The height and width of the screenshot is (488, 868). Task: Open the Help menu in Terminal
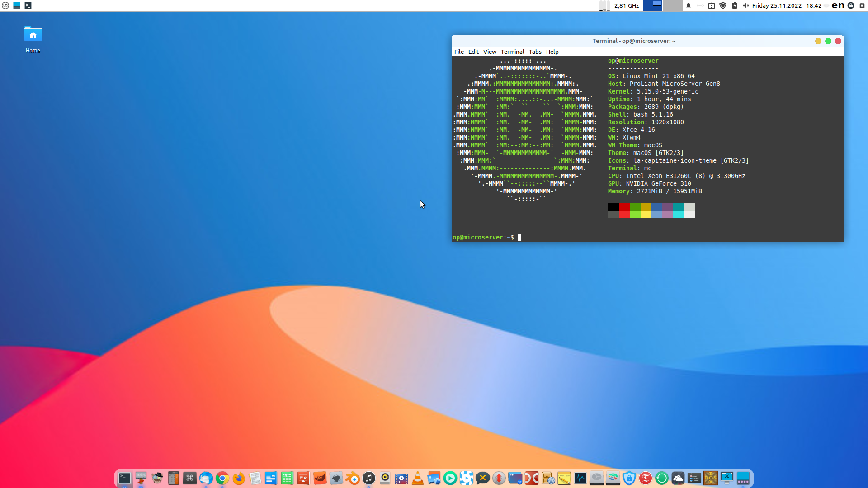click(552, 52)
